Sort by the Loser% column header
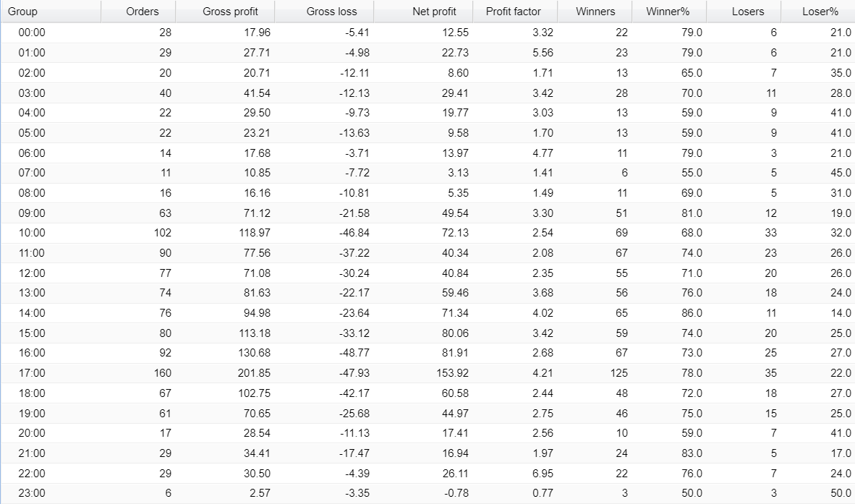The height and width of the screenshot is (504, 855). [x=820, y=12]
